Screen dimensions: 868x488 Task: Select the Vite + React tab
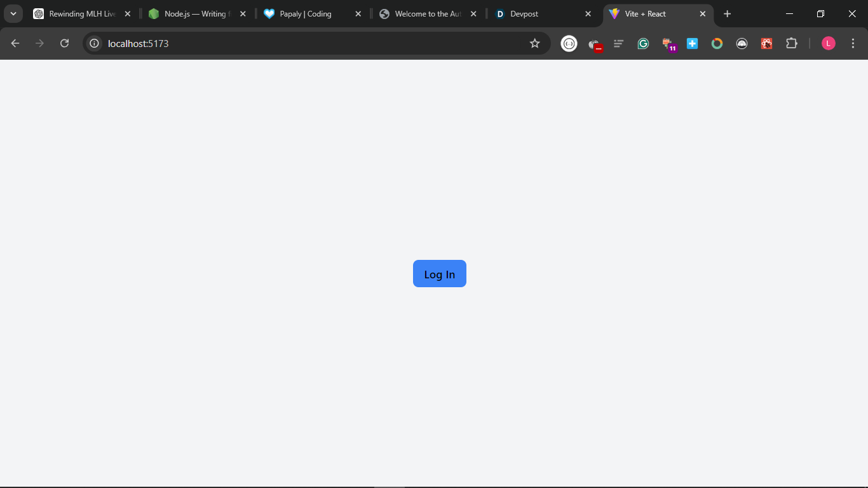(x=658, y=14)
